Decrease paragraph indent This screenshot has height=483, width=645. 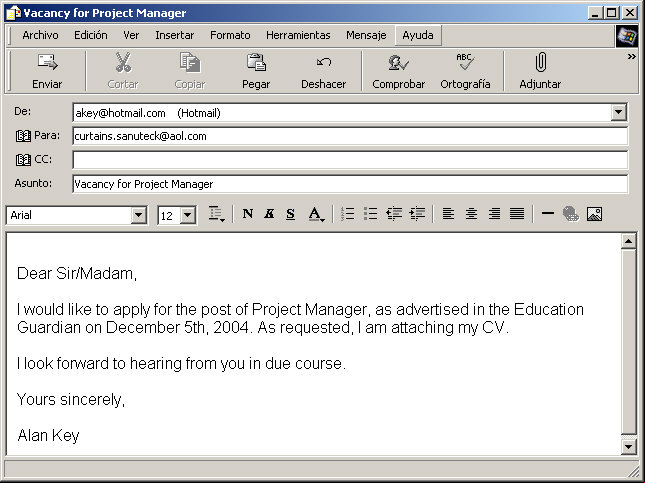point(394,214)
